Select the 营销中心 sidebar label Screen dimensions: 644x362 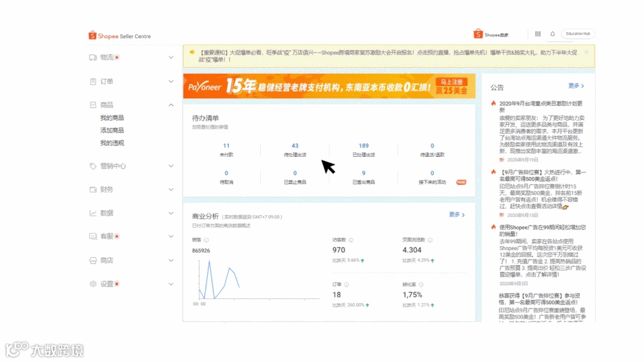[113, 166]
